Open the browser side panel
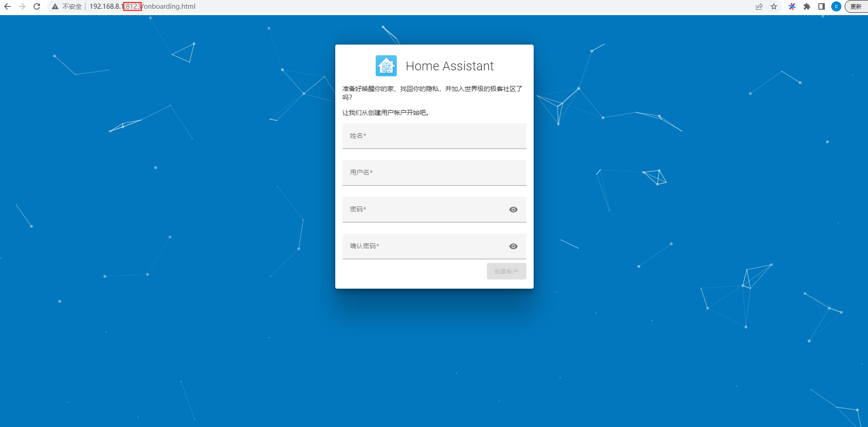The image size is (868, 427). [x=822, y=6]
